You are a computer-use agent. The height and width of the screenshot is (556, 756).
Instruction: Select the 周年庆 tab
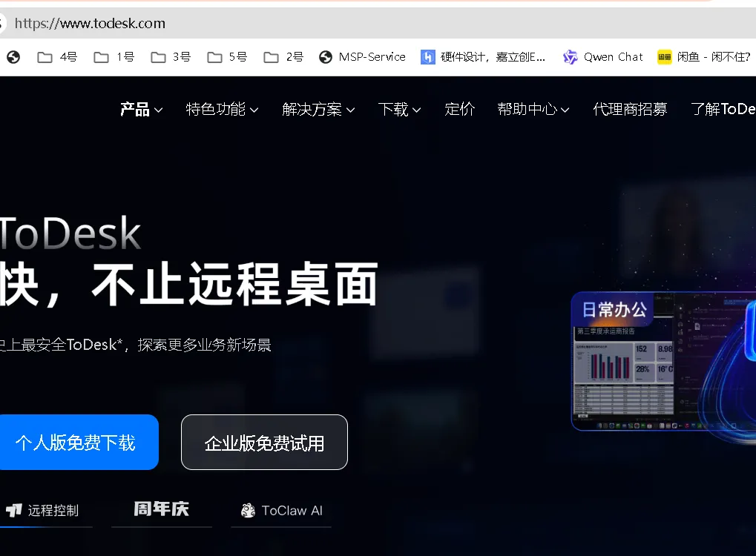pyautogui.click(x=162, y=510)
